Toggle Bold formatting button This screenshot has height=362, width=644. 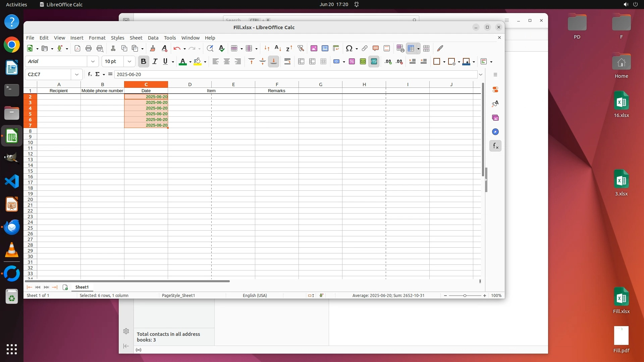144,62
